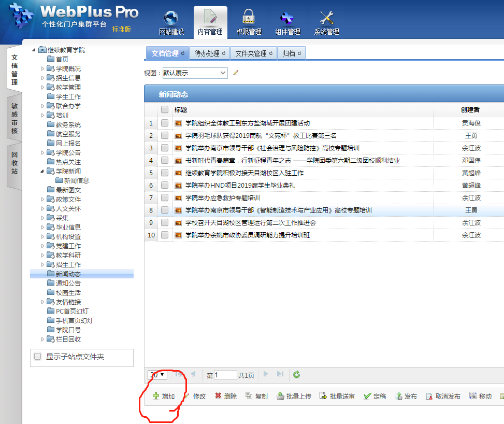Screen dimensions: 504x424
Task: Click the pencil edit icon beside view dropdown
Action: coord(236,73)
